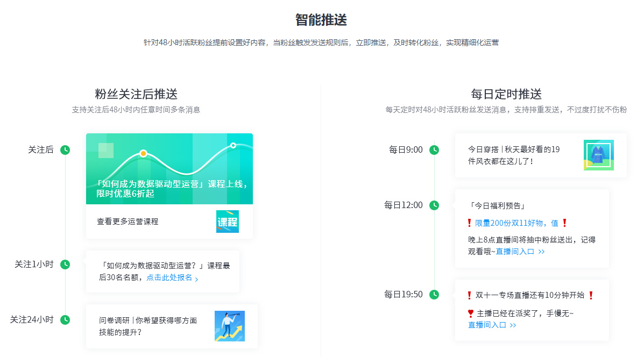This screenshot has width=644, height=364.
Task: Click the clock icon next to 每日19:50
Action: 434,294
